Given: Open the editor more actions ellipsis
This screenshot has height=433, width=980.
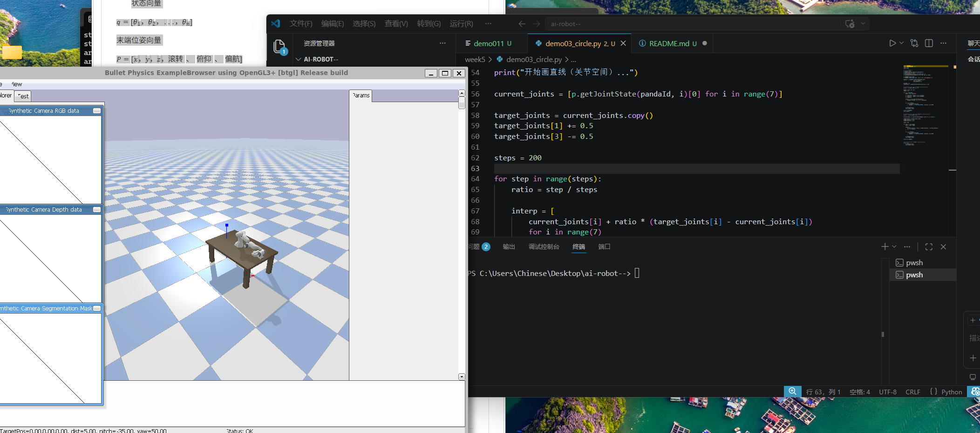Looking at the screenshot, I should click(x=943, y=43).
